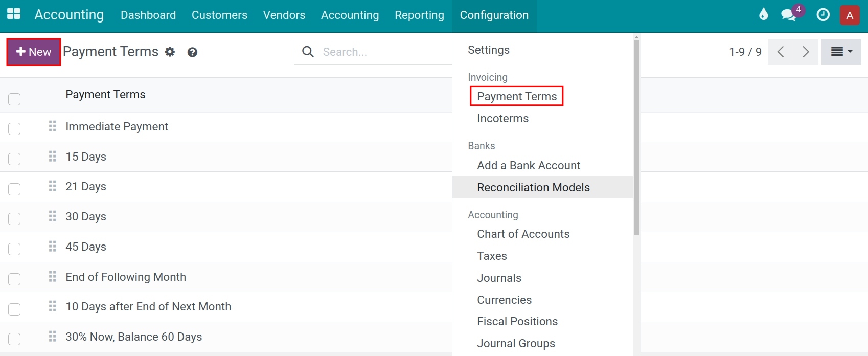Select Settings in Configuration menu
The image size is (868, 356).
tap(489, 50)
